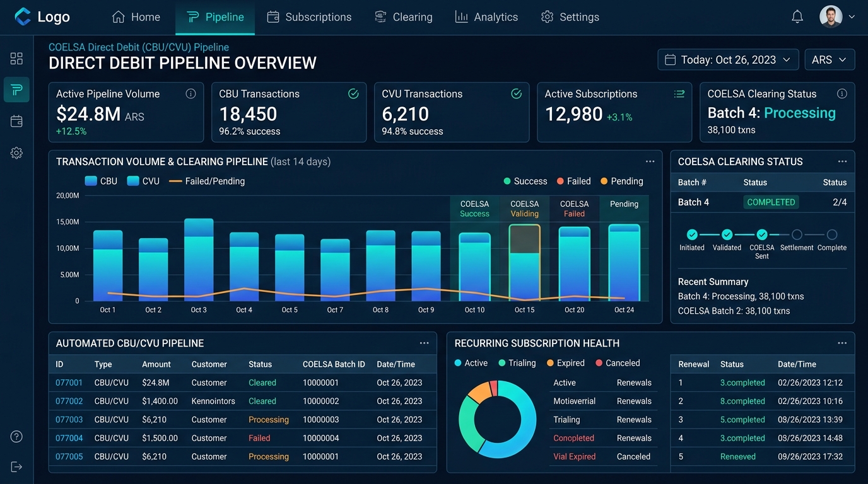Click the COELSA Direct Debit Pipeline breadcrumb
The height and width of the screenshot is (484, 868).
click(x=139, y=47)
